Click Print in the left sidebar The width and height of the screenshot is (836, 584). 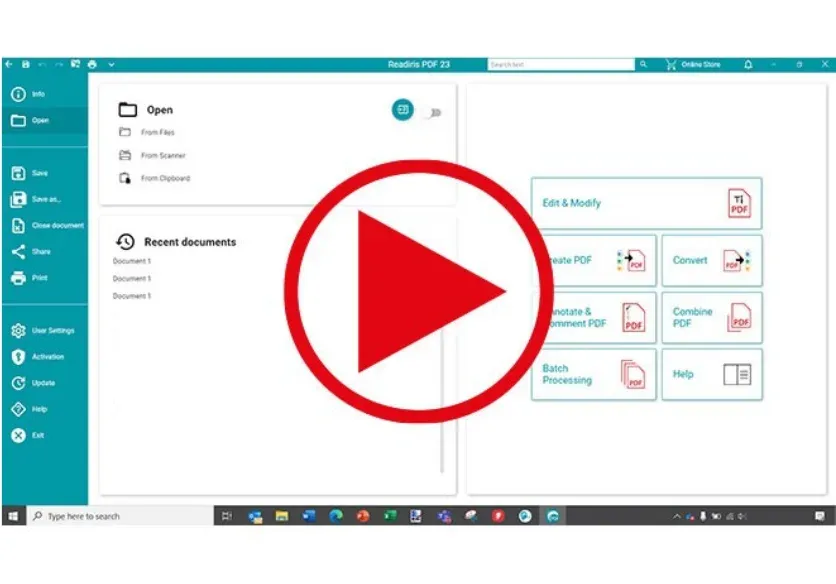tap(45, 277)
